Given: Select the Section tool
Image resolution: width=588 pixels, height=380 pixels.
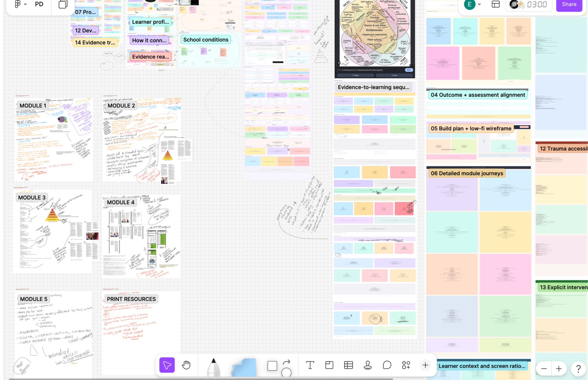Looking at the screenshot, I should click(329, 365).
